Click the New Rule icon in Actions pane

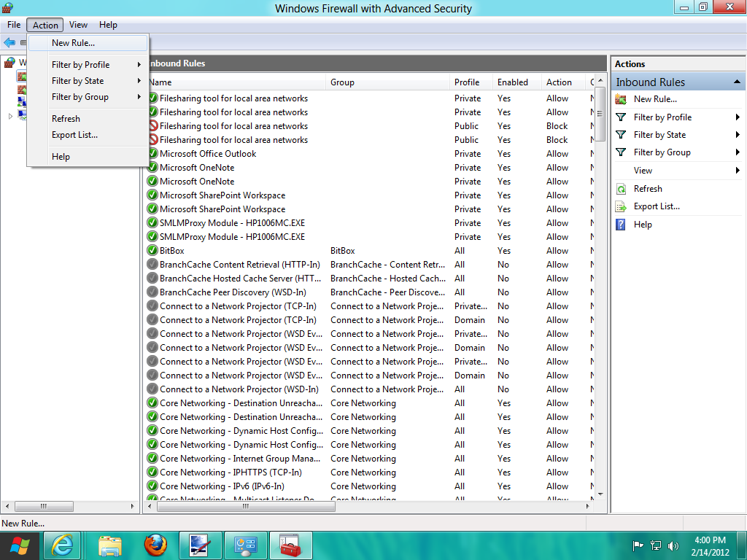[x=621, y=99]
